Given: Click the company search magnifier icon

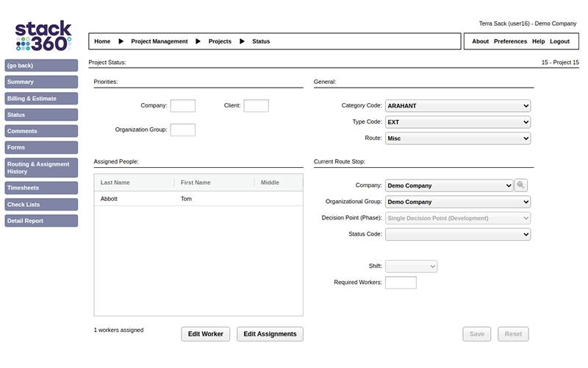Looking at the screenshot, I should 520,185.
